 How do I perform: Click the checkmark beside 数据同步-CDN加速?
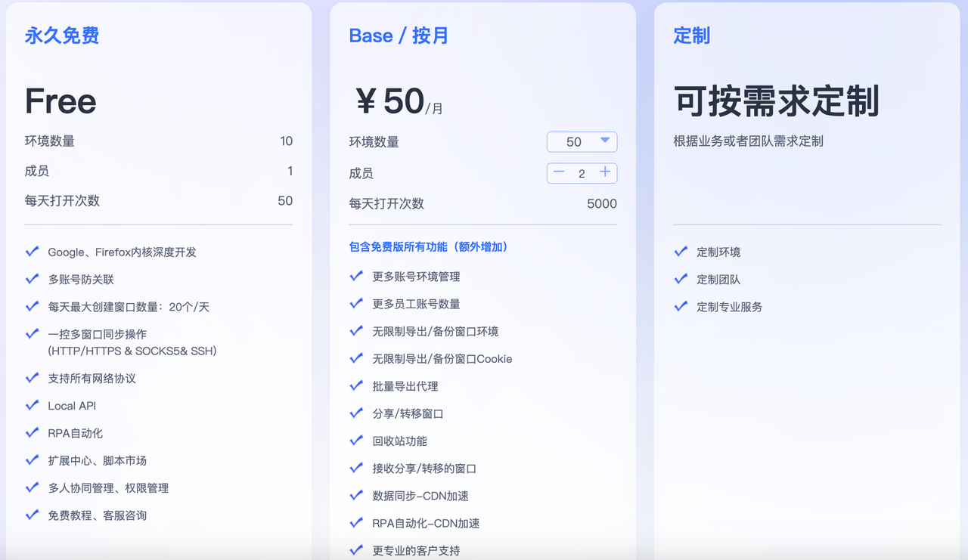[x=356, y=495]
